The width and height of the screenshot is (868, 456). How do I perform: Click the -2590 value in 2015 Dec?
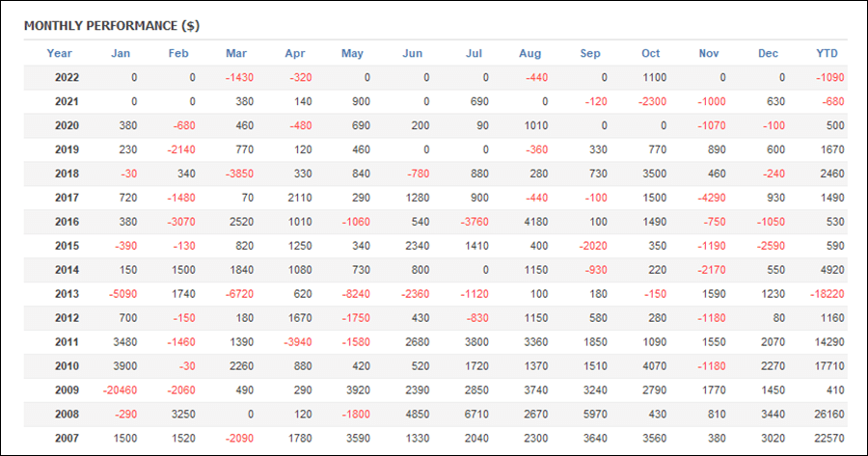click(771, 246)
